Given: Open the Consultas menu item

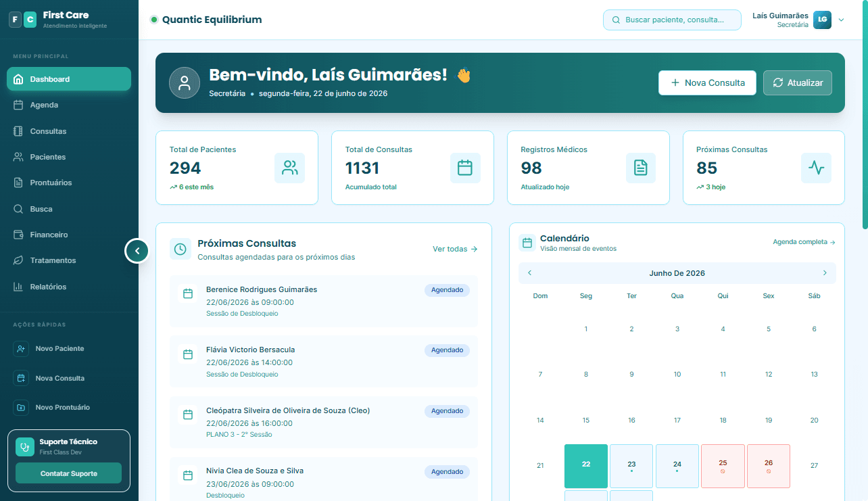Looking at the screenshot, I should click(69, 131).
